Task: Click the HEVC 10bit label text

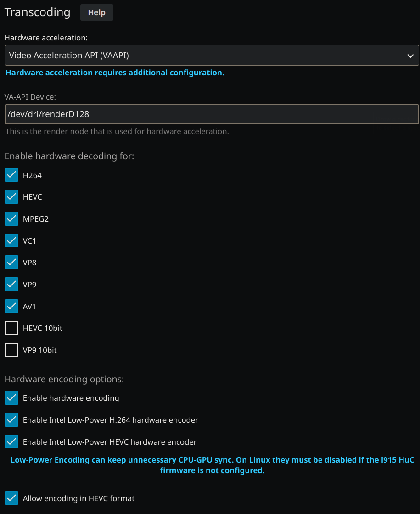Action: 43,328
